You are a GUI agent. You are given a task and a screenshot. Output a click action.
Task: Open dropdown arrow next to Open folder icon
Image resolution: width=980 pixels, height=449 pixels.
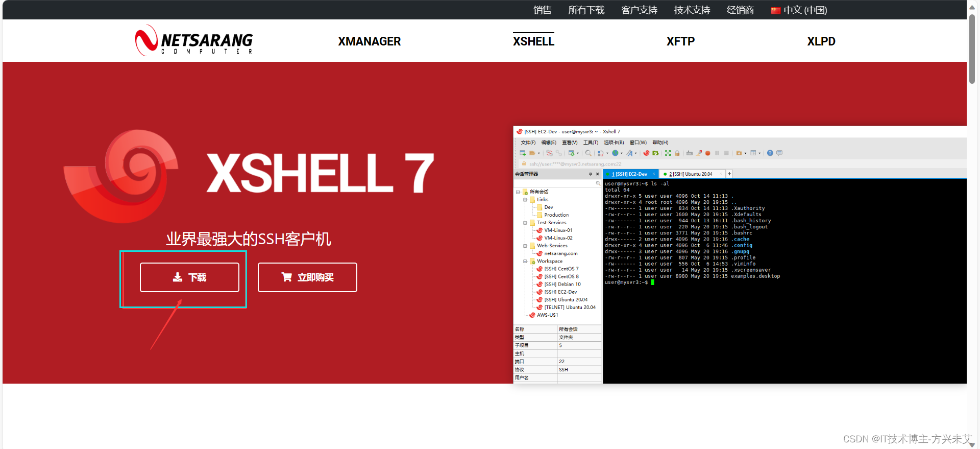tap(539, 153)
